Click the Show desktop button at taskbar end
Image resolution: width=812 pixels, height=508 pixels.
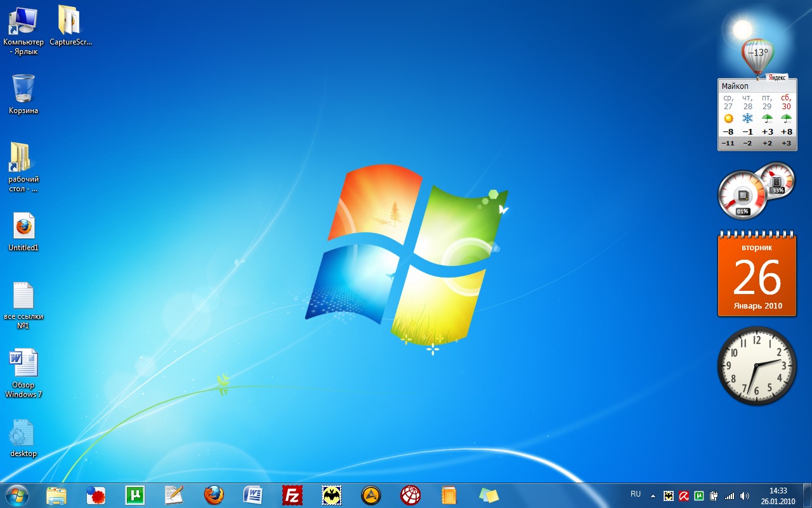(x=807, y=496)
